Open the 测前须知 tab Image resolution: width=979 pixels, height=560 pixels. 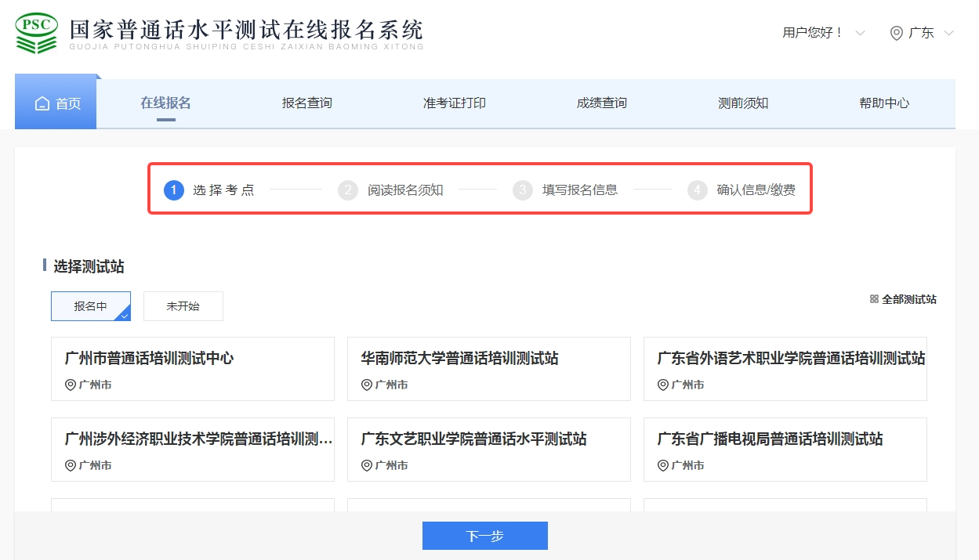[743, 103]
